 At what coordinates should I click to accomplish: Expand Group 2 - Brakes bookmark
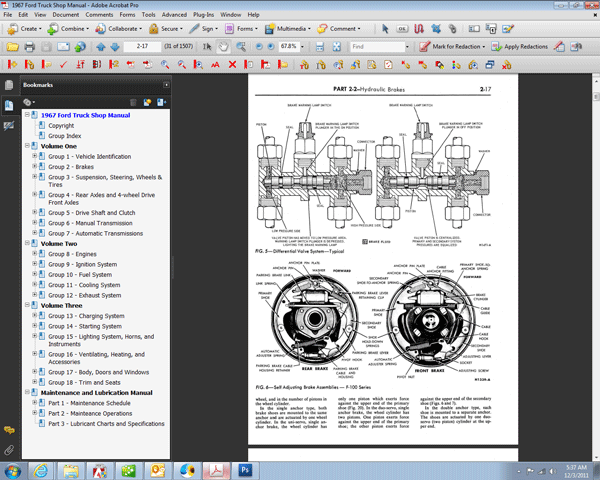34,167
